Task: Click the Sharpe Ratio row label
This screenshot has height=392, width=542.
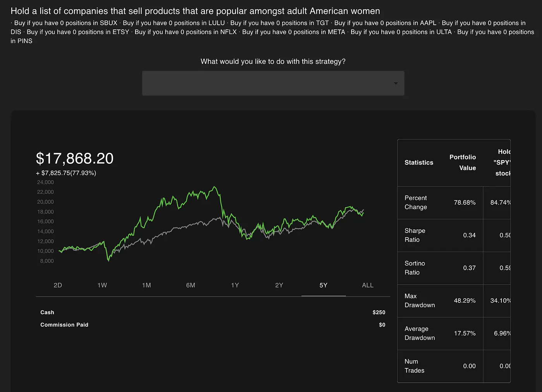Action: [x=415, y=235]
